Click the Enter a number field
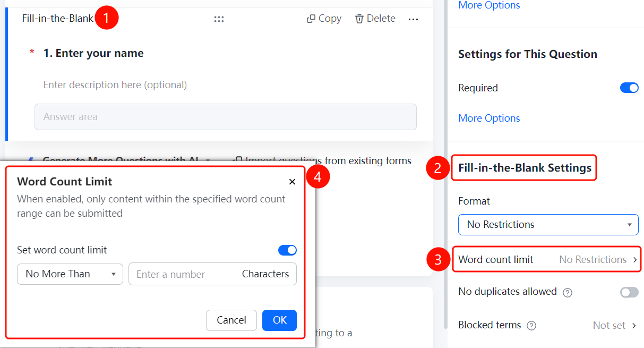This screenshot has width=644, height=348. coord(212,274)
